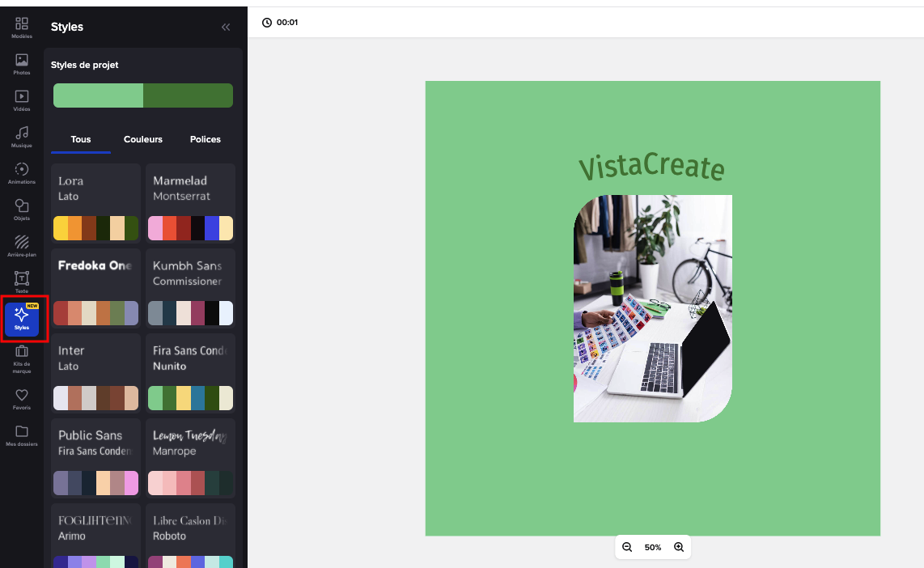Apply the Libre Caslon Roboto style

tap(190, 536)
